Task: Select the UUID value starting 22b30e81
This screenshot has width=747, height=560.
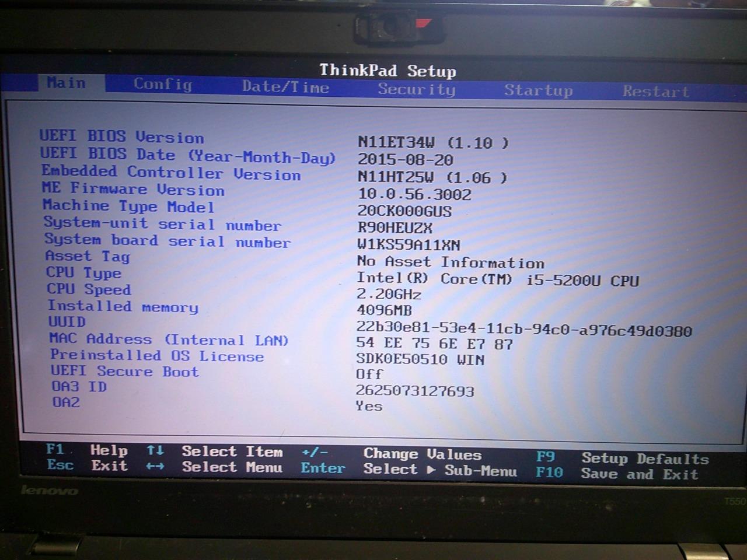Action: (524, 330)
